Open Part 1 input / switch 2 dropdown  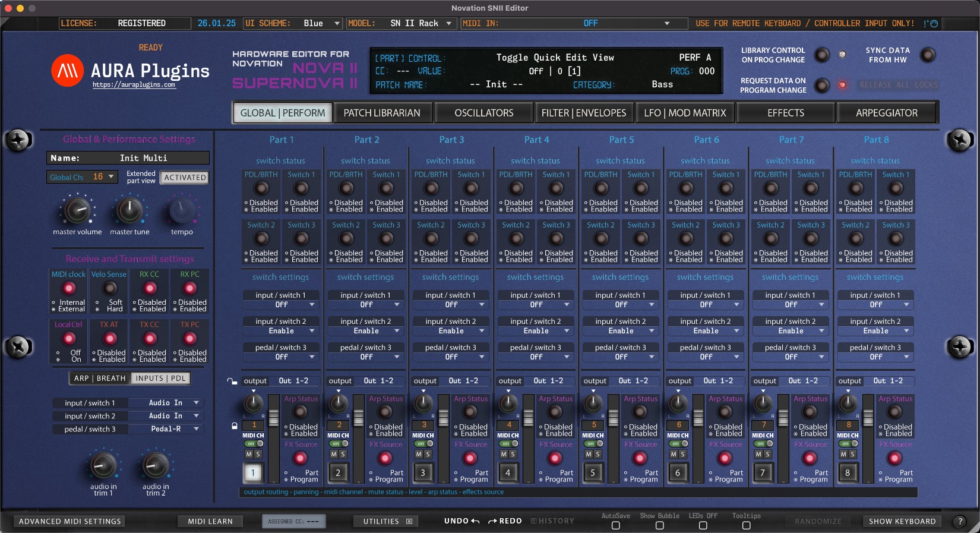282,331
